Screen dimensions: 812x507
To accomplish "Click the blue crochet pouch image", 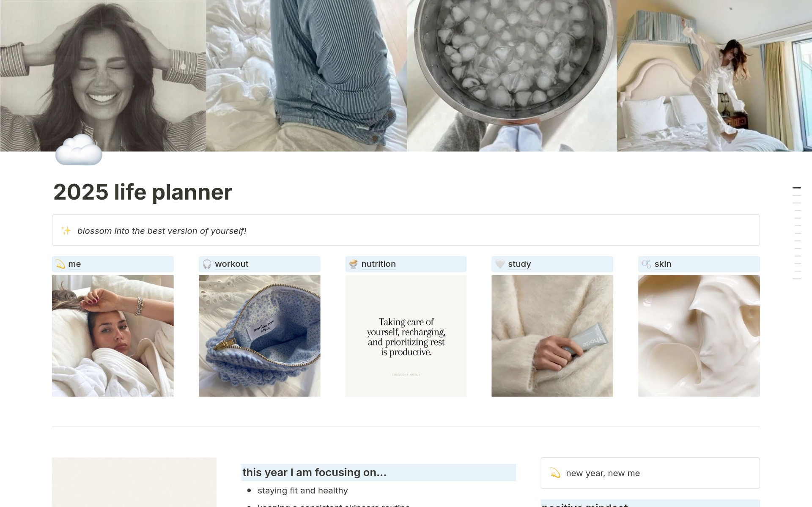I will click(260, 336).
